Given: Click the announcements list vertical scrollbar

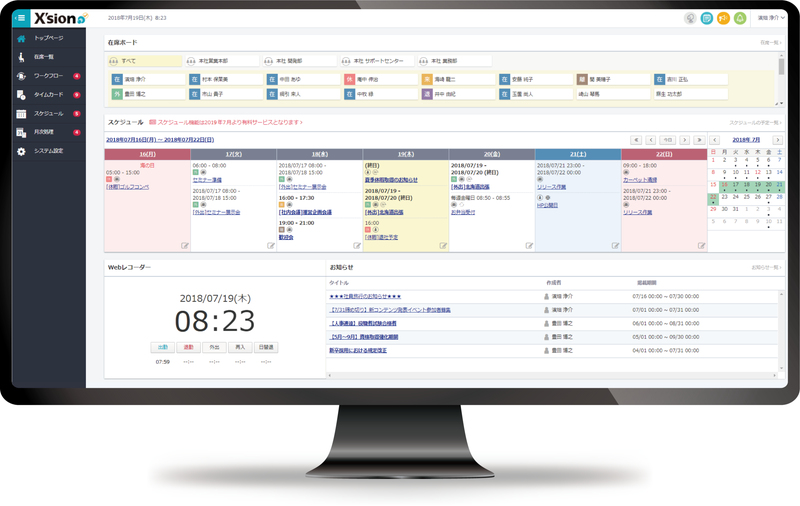Looking at the screenshot, I should pos(781,331).
